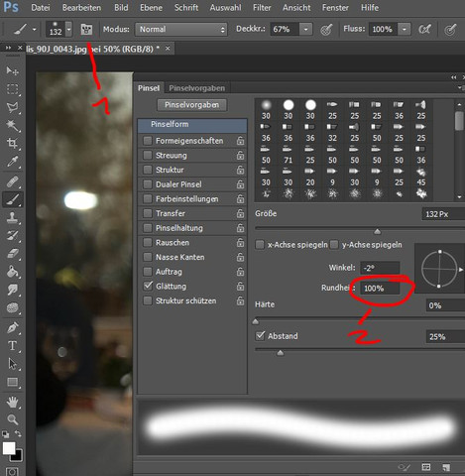Select the Zoom tool
The image size is (465, 476).
point(12,419)
